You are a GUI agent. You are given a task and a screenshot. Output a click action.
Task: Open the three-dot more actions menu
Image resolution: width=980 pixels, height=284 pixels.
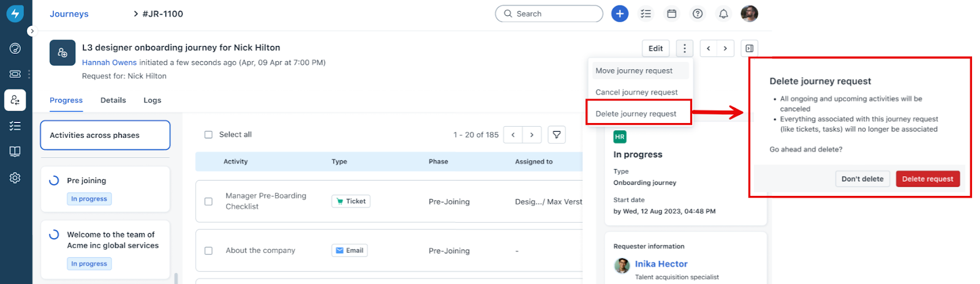(685, 48)
